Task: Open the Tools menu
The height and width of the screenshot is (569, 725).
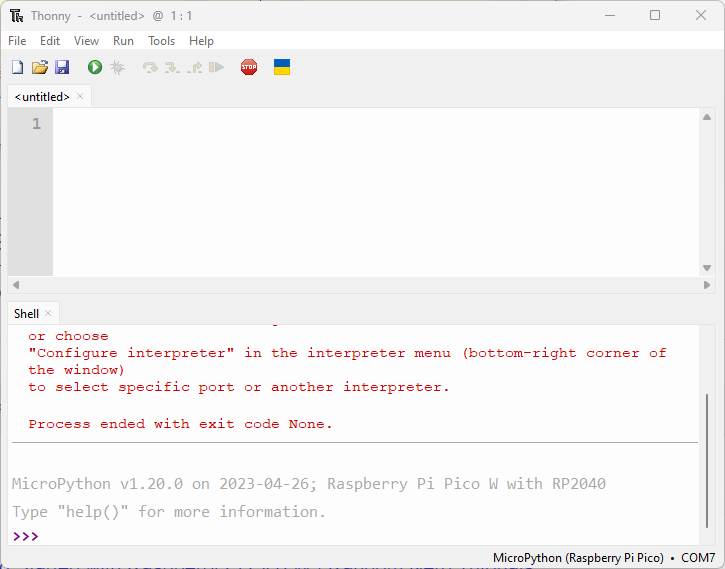Action: point(161,41)
